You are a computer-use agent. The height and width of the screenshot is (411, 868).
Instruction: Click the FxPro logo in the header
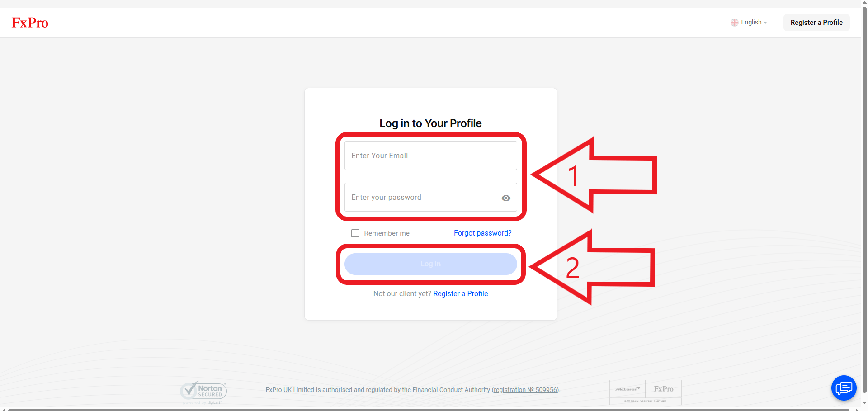tap(30, 23)
